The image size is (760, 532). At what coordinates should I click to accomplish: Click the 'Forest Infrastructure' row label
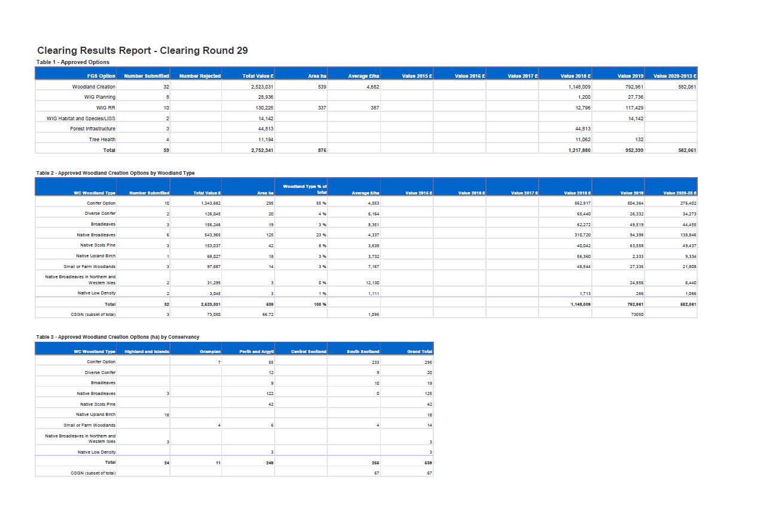pyautogui.click(x=92, y=129)
